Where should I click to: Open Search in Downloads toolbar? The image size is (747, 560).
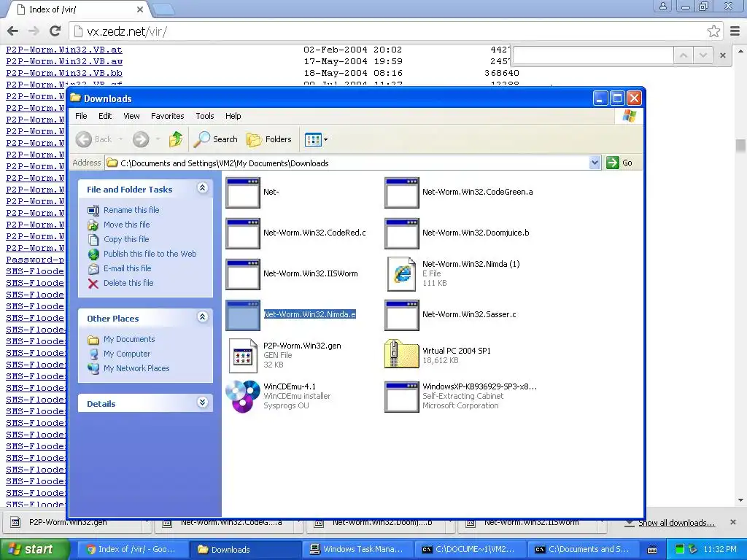215,139
